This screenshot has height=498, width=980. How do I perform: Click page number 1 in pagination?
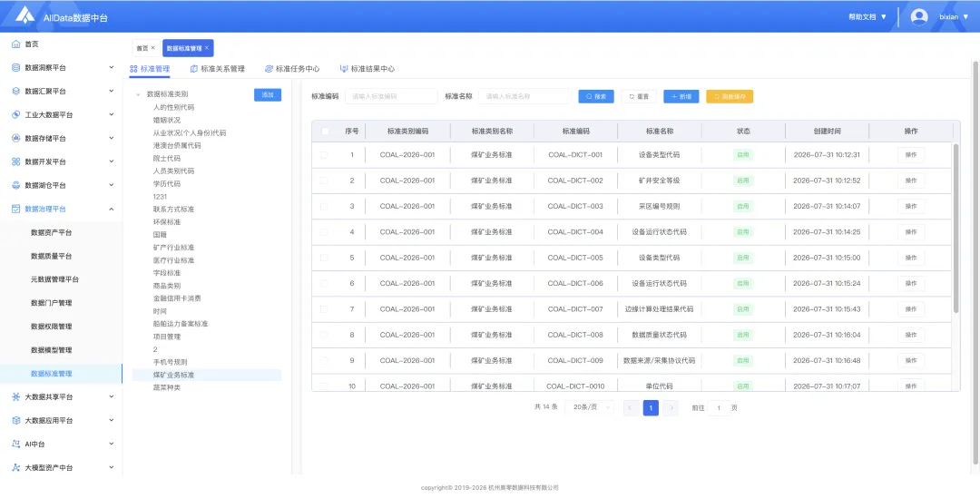pyautogui.click(x=651, y=408)
